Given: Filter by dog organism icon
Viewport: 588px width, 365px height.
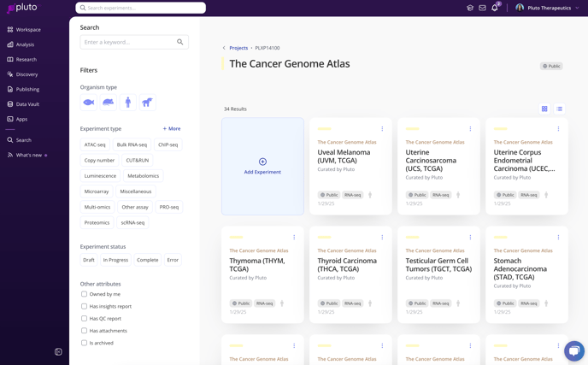Looking at the screenshot, I should pos(147,103).
